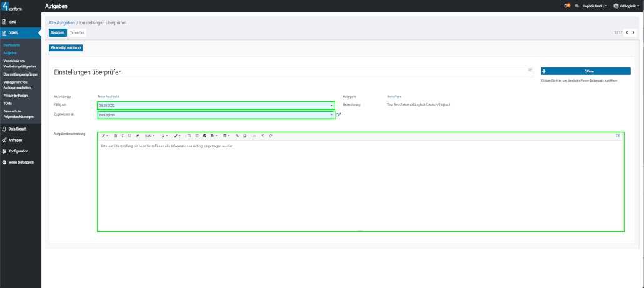This screenshot has height=288, width=644.
Task: Insert a checklist in the editor toolbar
Action: 204,136
